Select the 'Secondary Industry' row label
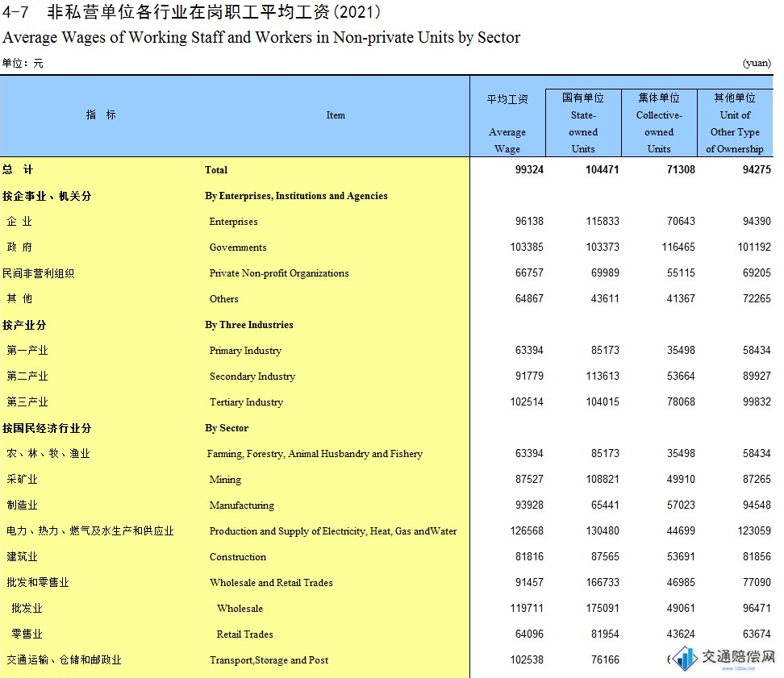Viewport: 784px width, 678px height. coord(252,376)
